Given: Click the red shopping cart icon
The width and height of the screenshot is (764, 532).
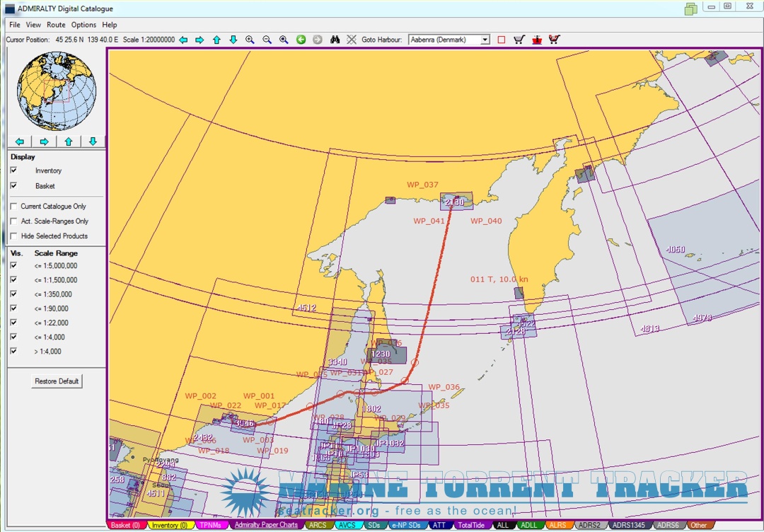Looking at the screenshot, I should pos(555,40).
